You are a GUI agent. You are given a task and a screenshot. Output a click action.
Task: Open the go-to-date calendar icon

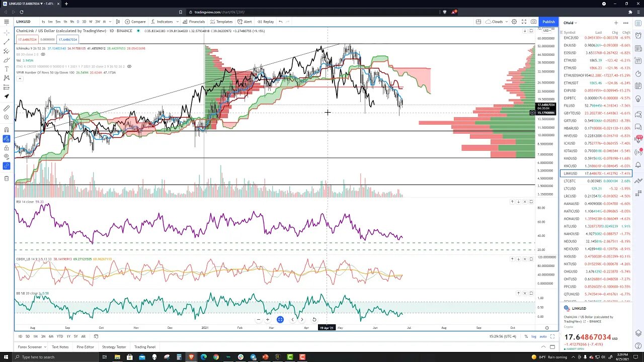pyautogui.click(x=96, y=336)
